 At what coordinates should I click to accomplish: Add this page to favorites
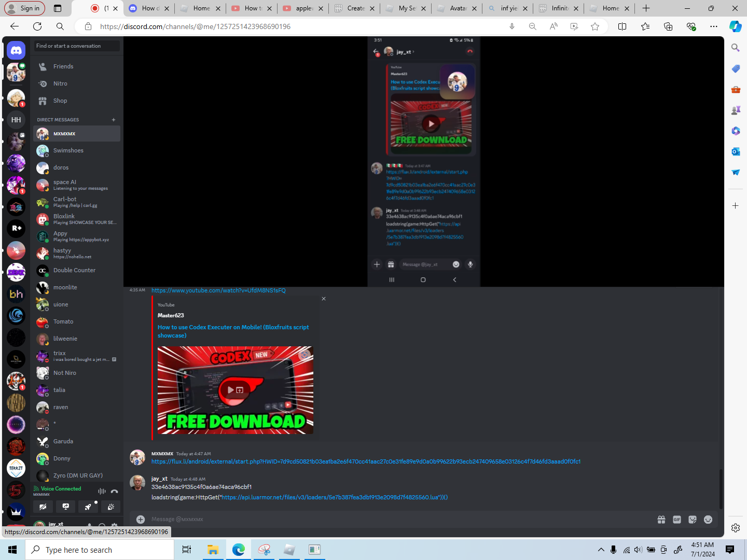[x=595, y=26]
